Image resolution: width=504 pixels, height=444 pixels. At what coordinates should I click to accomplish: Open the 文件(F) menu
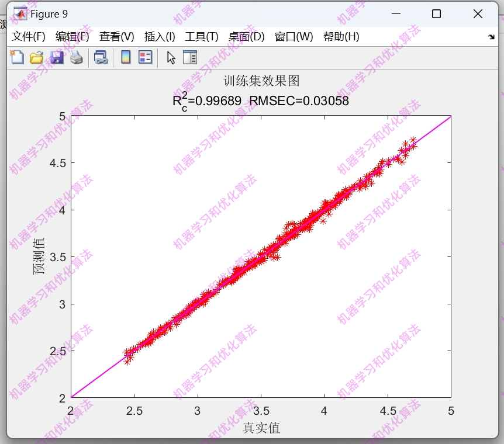29,37
